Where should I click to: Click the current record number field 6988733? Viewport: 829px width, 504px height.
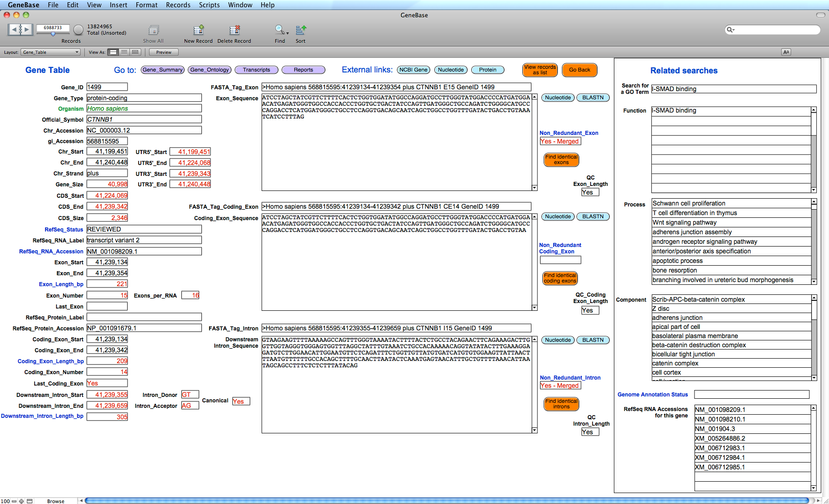pos(53,28)
